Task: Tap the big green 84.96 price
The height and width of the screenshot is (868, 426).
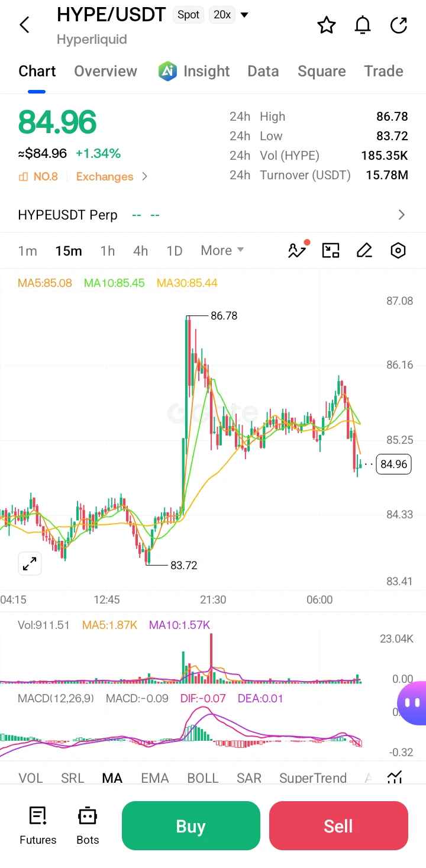Action: 57,122
